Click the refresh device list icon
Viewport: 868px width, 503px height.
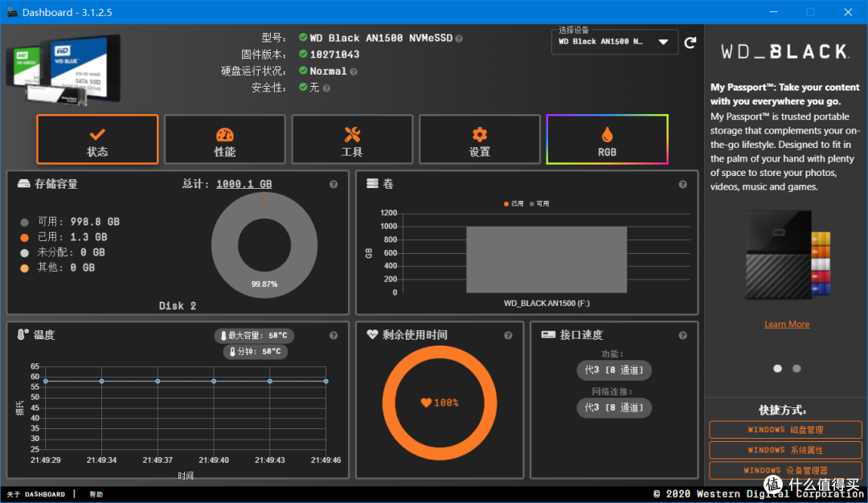[690, 43]
